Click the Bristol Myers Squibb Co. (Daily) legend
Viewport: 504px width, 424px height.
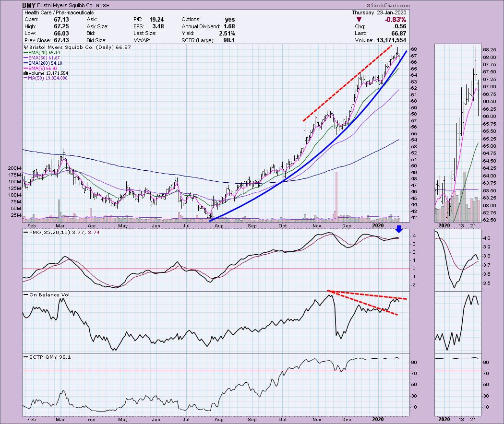point(77,47)
